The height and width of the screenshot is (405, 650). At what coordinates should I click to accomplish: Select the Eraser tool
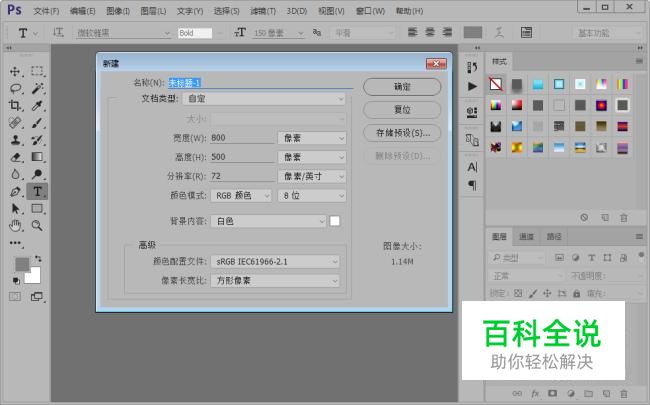click(15, 157)
